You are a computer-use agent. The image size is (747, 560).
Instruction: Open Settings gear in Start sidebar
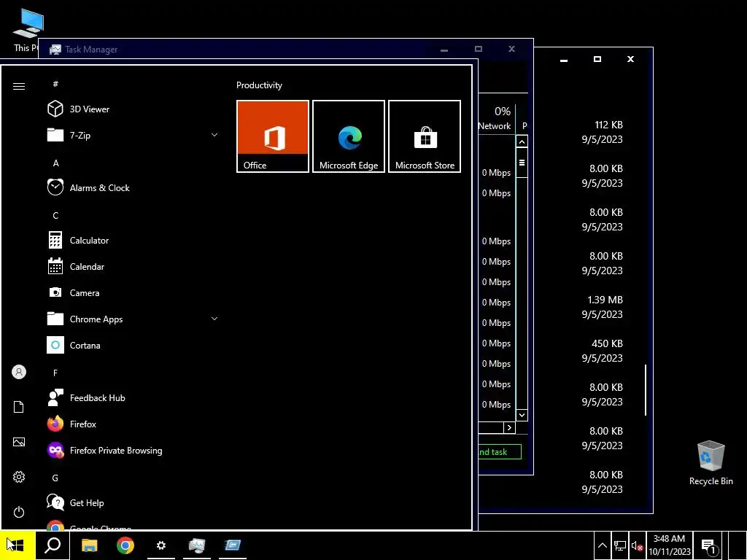pyautogui.click(x=19, y=477)
